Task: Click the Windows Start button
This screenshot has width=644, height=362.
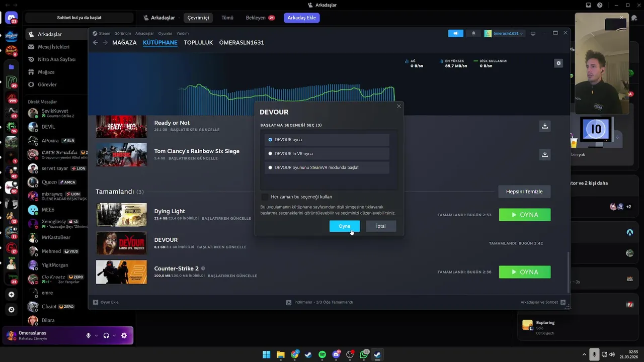Action: 266,354
